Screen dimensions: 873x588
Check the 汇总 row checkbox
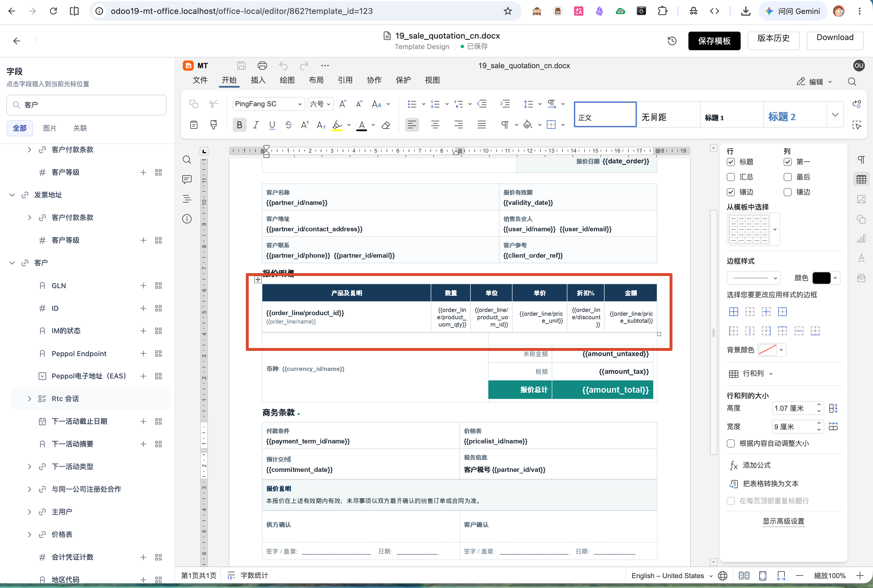[730, 177]
